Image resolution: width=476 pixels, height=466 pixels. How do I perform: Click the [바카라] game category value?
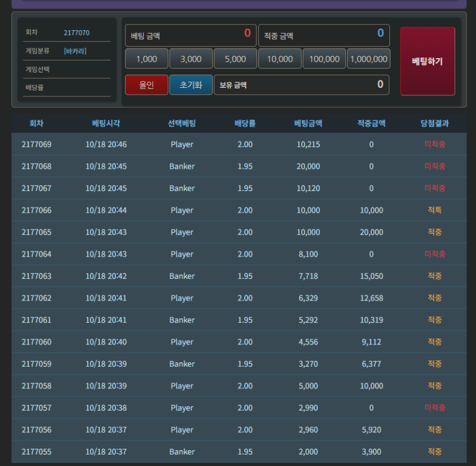click(75, 51)
